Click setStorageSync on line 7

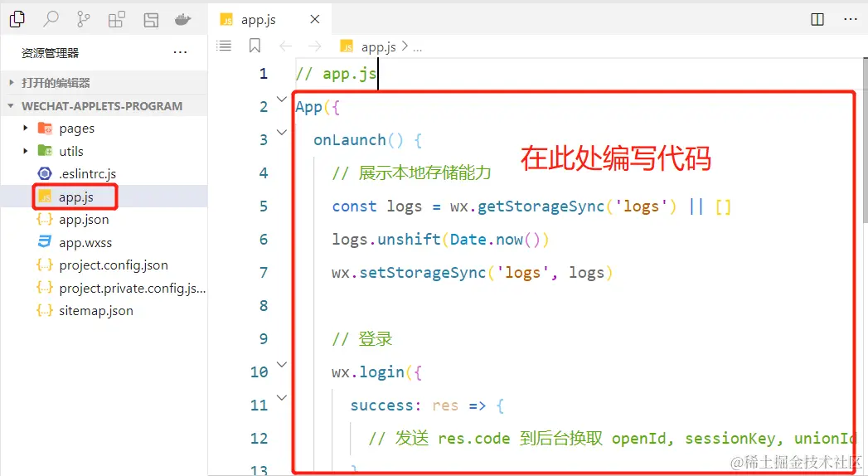[422, 273]
